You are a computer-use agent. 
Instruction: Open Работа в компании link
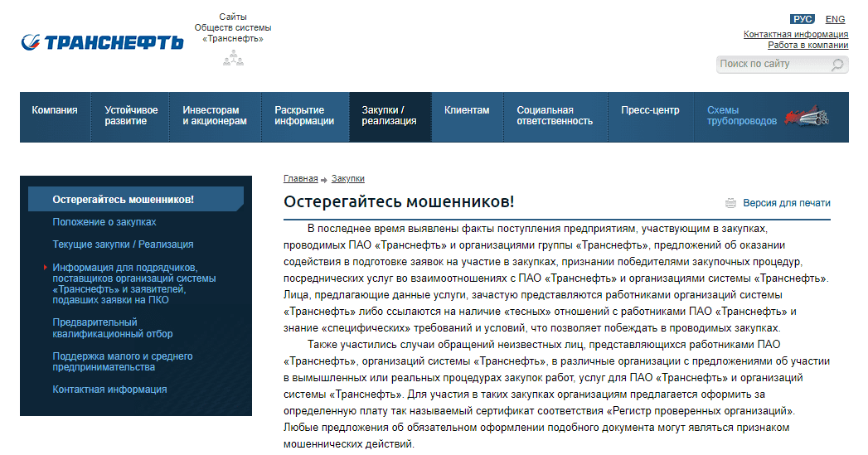[x=807, y=46]
